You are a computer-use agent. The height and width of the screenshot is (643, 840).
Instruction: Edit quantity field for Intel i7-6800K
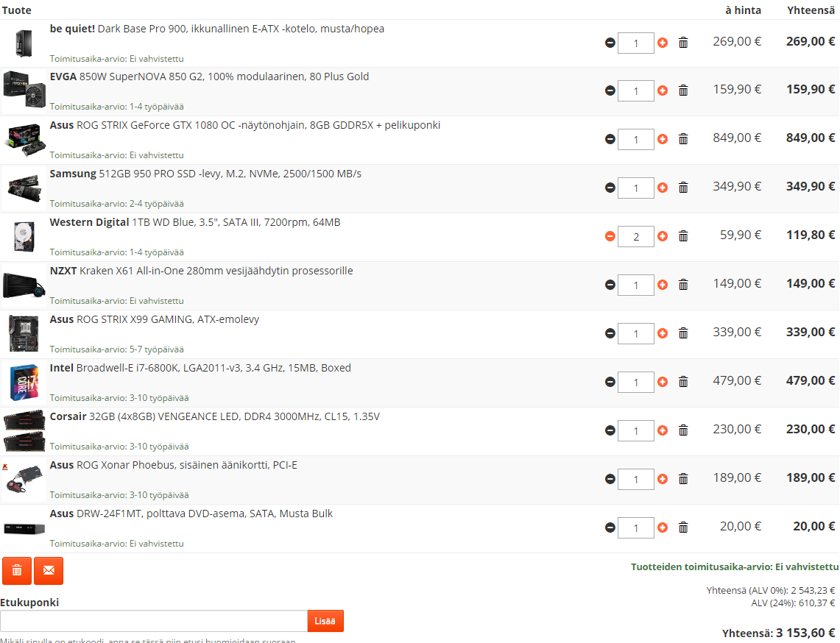pyautogui.click(x=636, y=383)
